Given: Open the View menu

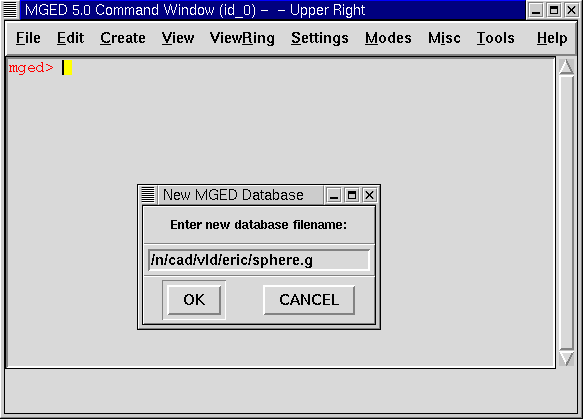Looking at the screenshot, I should coord(178,38).
